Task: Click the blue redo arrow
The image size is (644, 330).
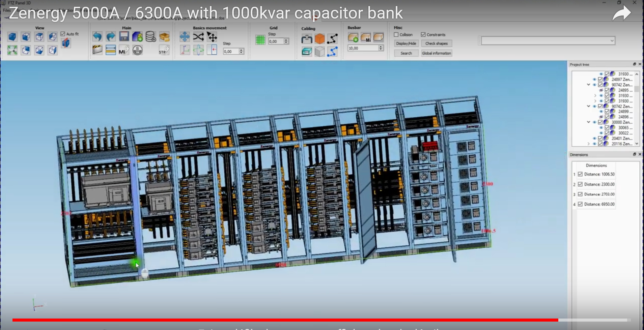Action: 111,36
